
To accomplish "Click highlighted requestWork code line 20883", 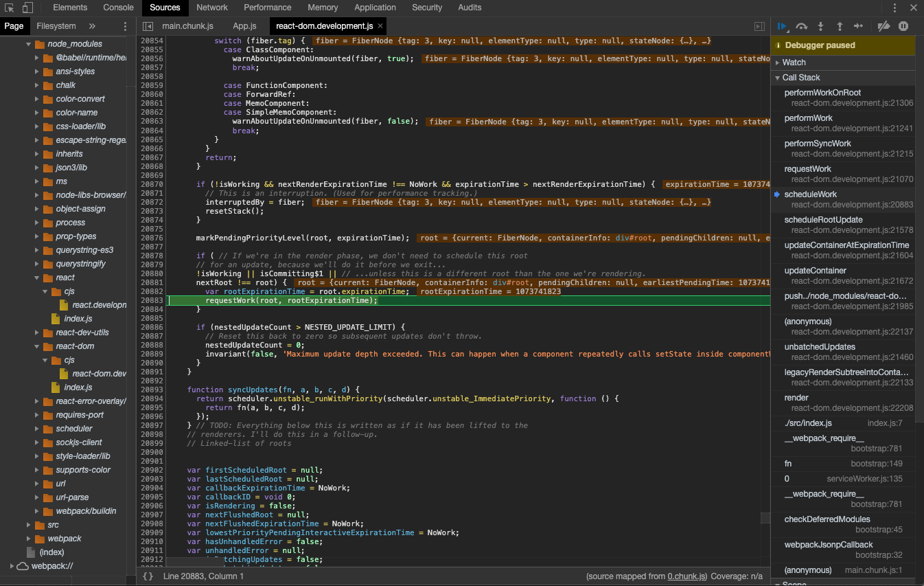I will point(469,300).
